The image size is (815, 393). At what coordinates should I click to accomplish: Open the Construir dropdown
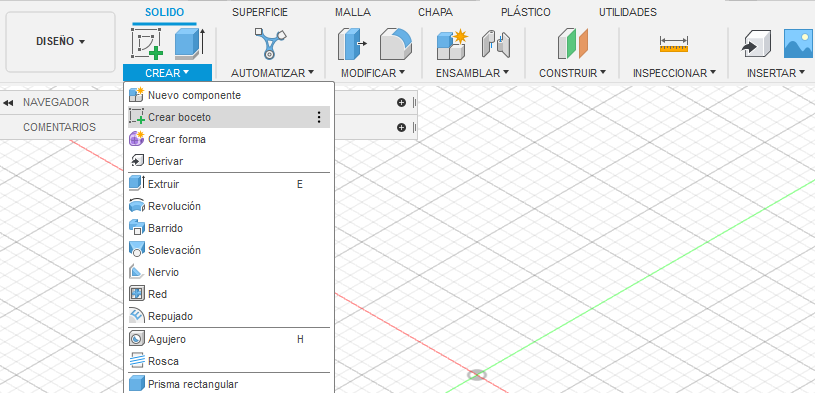[572, 73]
